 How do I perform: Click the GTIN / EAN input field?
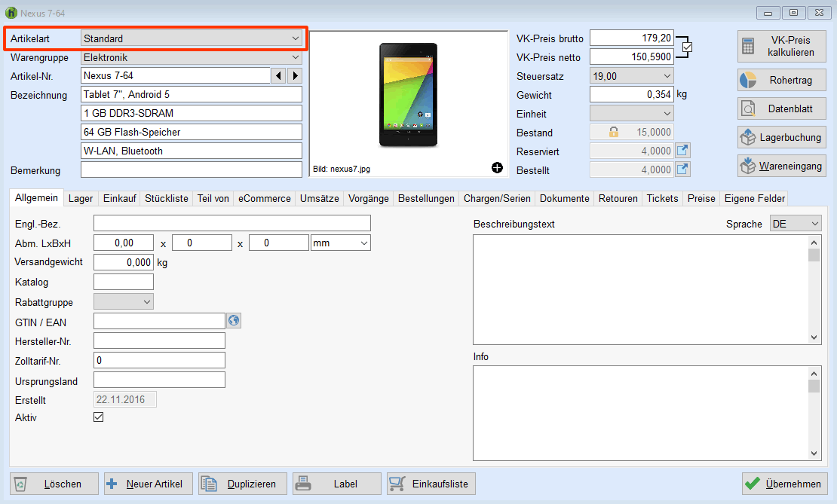pos(159,320)
